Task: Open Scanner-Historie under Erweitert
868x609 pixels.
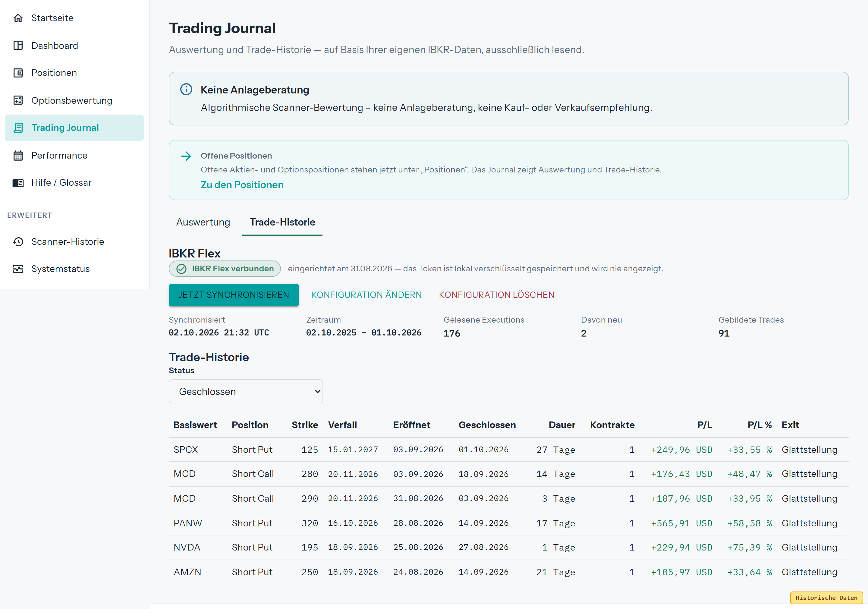Action: [74, 242]
